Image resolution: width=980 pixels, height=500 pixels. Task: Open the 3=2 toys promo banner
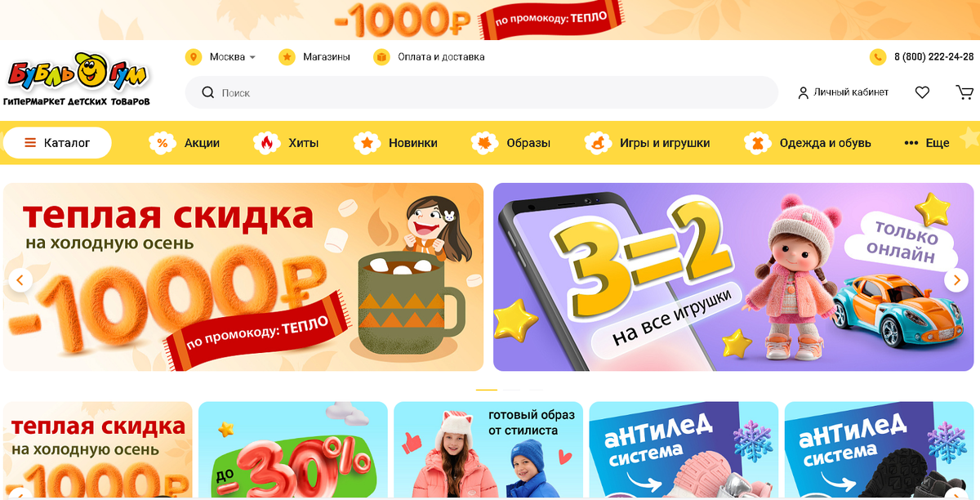tap(733, 277)
